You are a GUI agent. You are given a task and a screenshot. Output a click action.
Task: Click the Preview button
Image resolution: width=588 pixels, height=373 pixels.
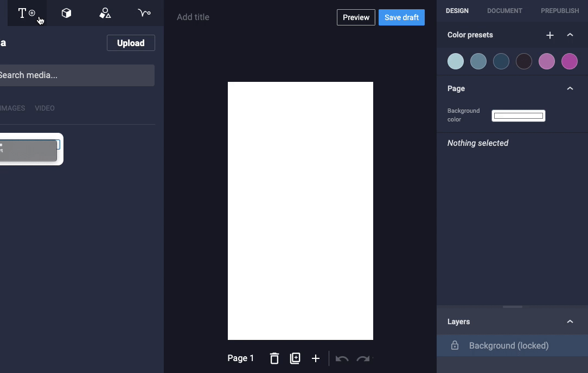(x=356, y=17)
